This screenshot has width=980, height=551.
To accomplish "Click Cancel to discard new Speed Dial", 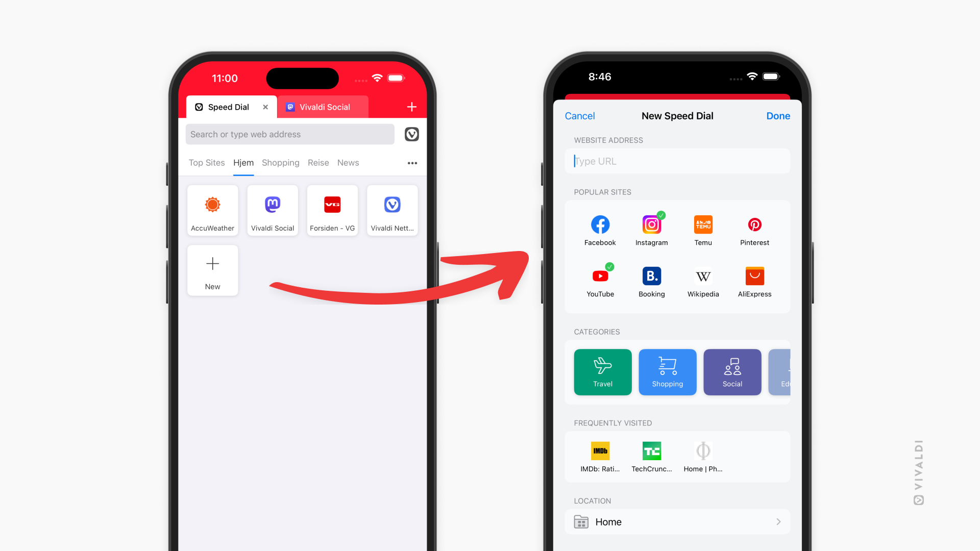I will pos(580,115).
